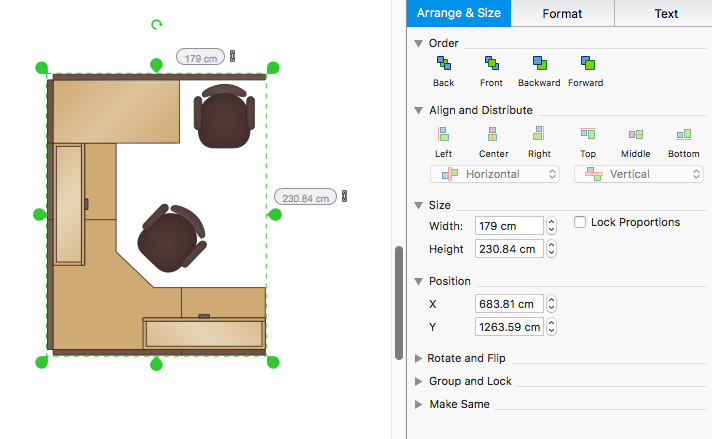Viewport: 712px width, 439px height.
Task: Expand the Make Same section
Action: click(418, 404)
